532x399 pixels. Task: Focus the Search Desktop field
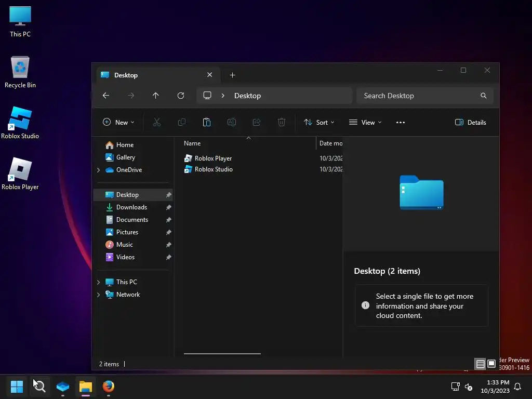[425, 96]
